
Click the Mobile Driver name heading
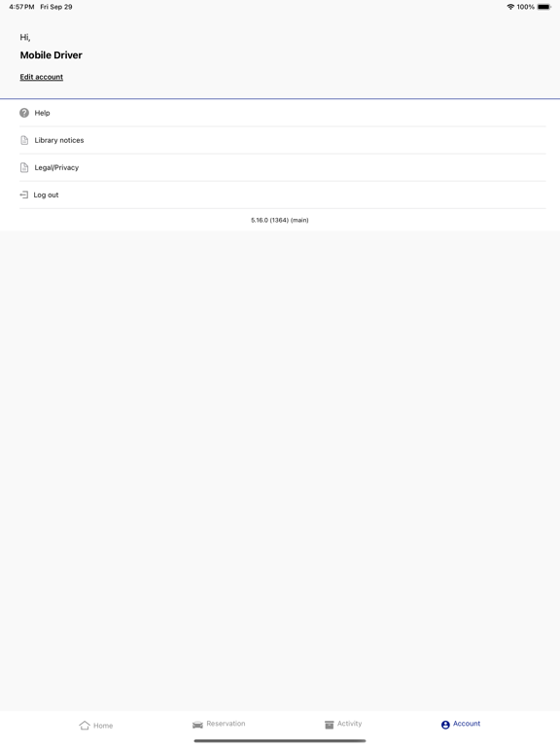click(x=51, y=55)
